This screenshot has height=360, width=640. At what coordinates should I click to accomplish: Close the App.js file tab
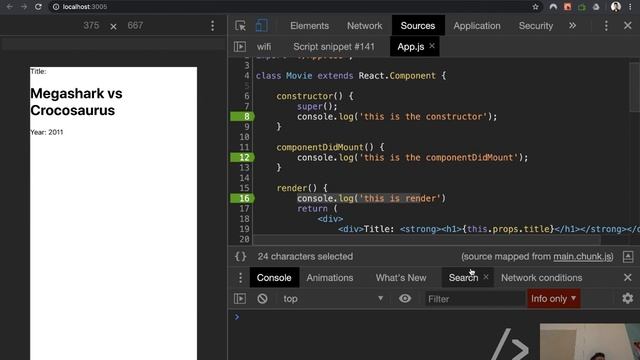point(432,46)
